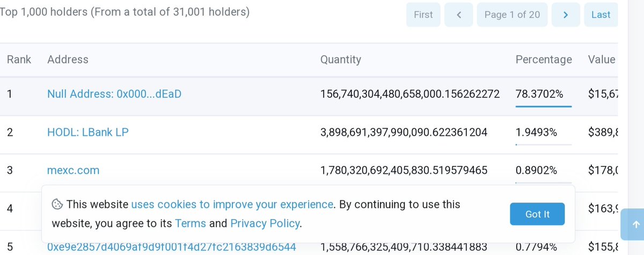Click rank number 5 cell
This screenshot has width=644, height=255.
[x=10, y=247]
